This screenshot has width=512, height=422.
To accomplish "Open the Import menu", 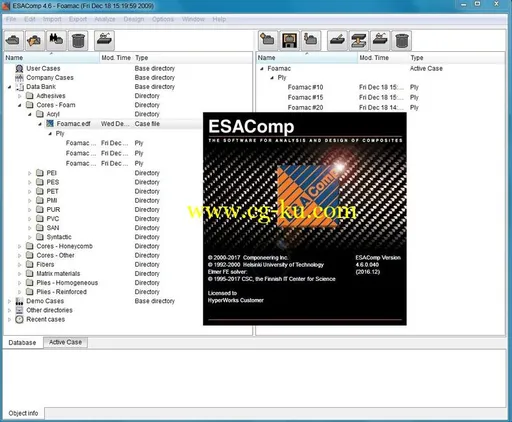I will [52, 19].
